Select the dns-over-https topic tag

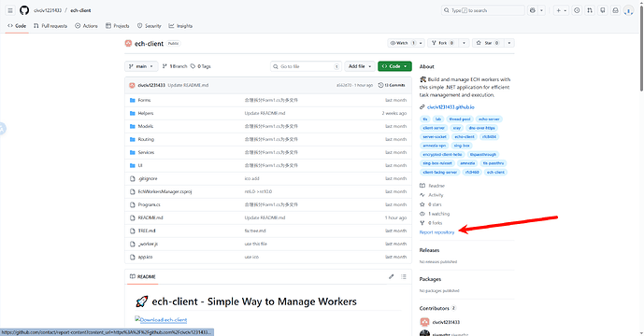pos(481,128)
